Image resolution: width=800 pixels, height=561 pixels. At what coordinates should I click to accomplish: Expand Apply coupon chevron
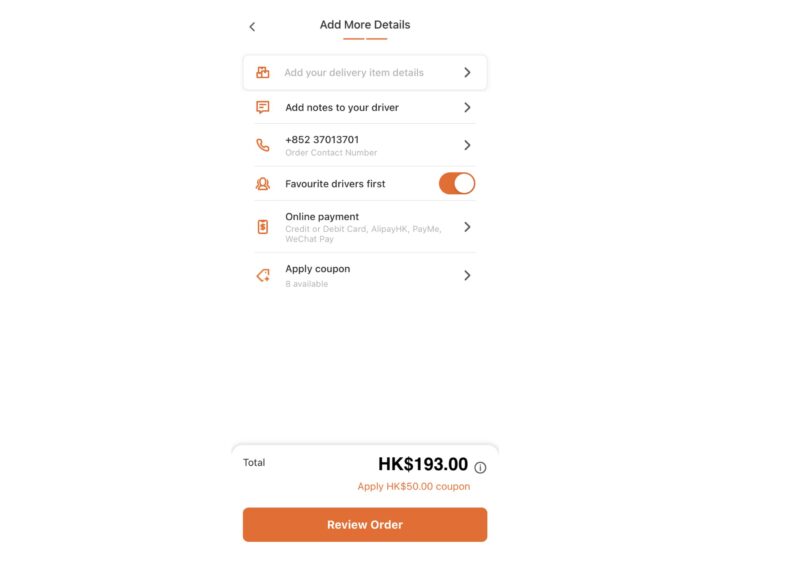pos(467,275)
